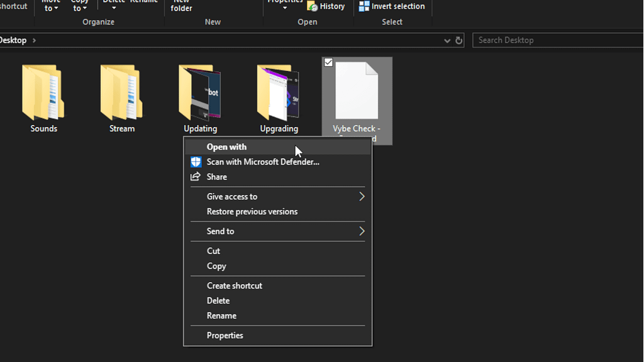The height and width of the screenshot is (362, 644).
Task: Click the Invert selection icon
Action: 364,6
